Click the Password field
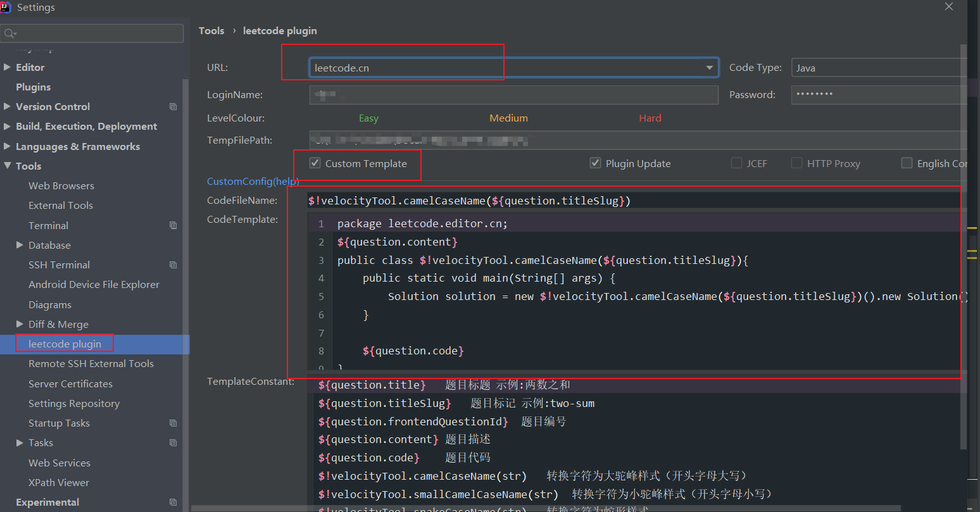The height and width of the screenshot is (512, 980). (x=880, y=95)
